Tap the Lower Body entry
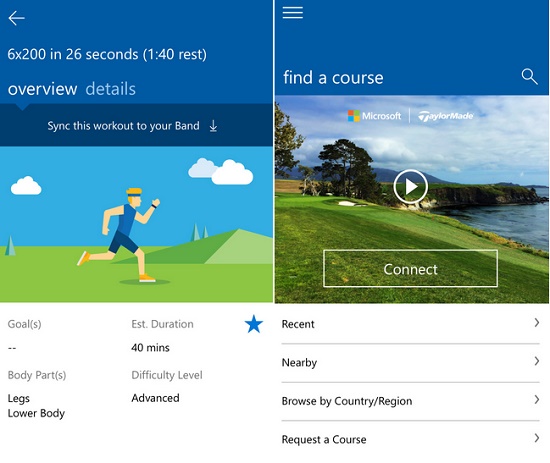Viewport: 550px width, 463px height. click(36, 414)
